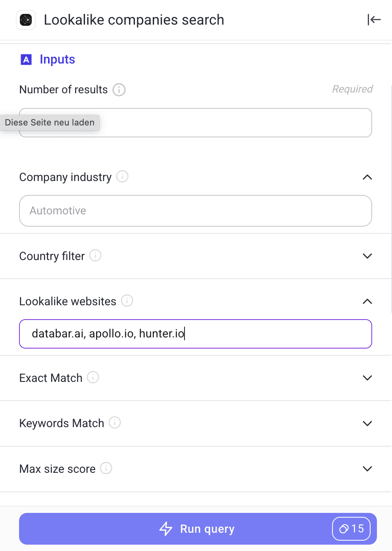
Task: Expand the Max size score section
Action: click(367, 469)
